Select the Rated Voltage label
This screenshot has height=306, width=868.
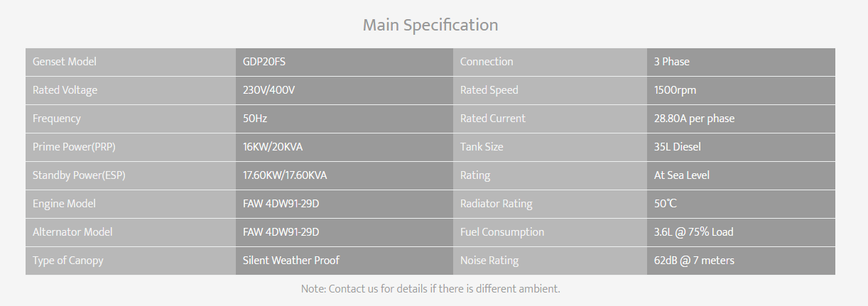click(65, 90)
